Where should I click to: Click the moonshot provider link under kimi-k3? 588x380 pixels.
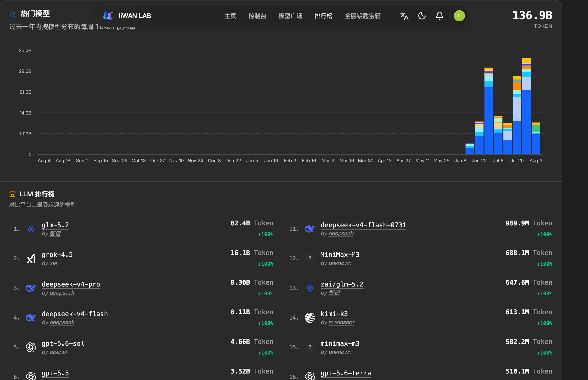341,323
